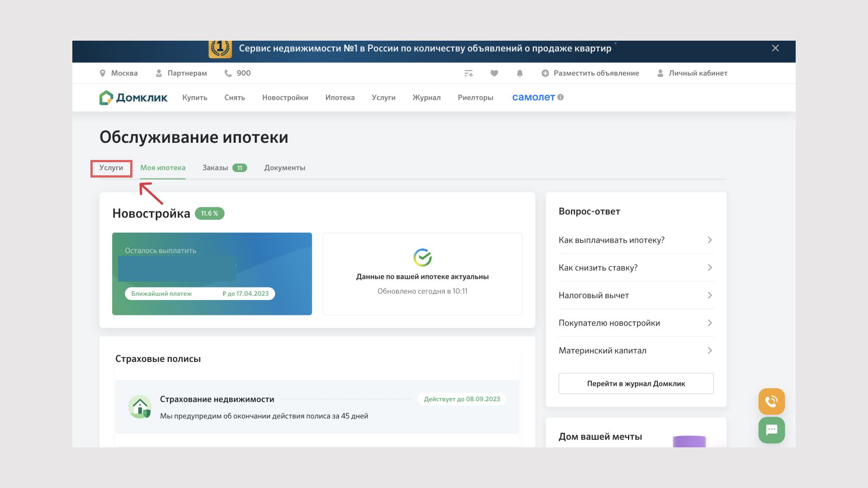Open the Страхование недвижимости policy row
The width and height of the screenshot is (868, 488).
click(x=317, y=407)
